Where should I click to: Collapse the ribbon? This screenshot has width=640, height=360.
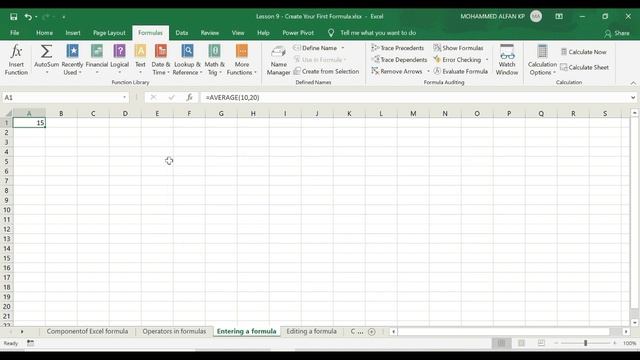[633, 83]
